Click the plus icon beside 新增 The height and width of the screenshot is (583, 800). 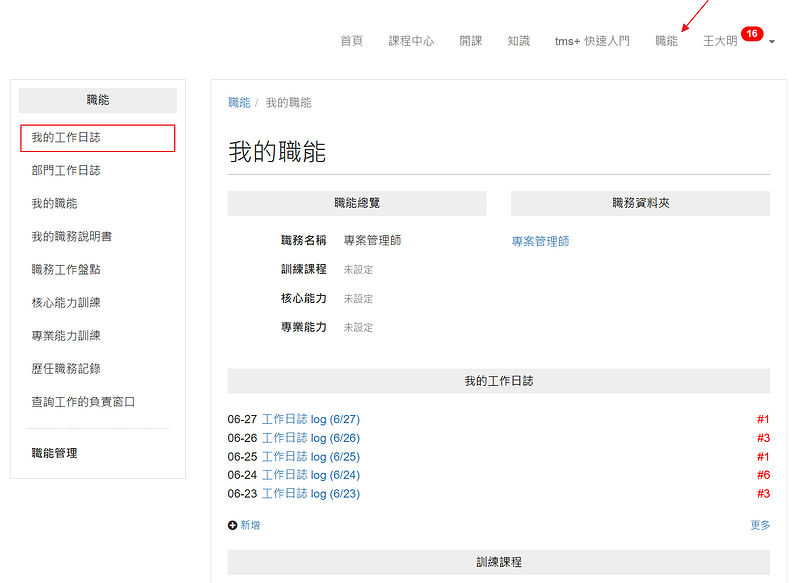coord(233,525)
